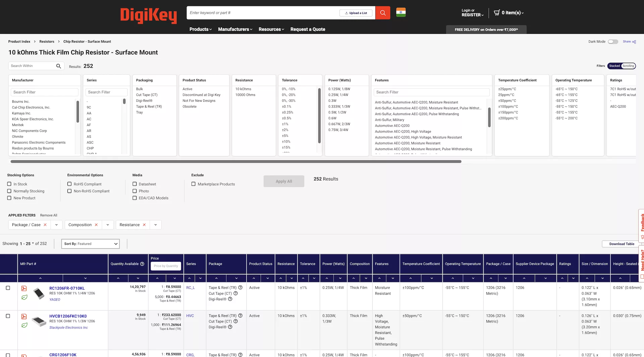
Task: Expand Package / Case filter dropdown
Action: click(56, 225)
